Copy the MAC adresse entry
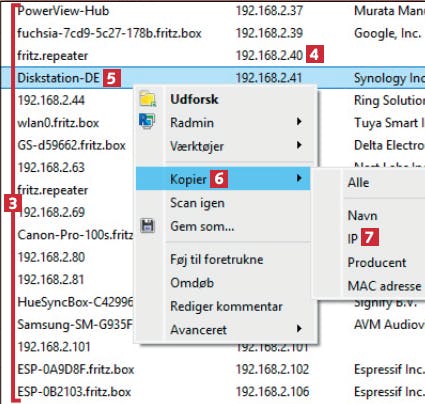 pyautogui.click(x=384, y=286)
